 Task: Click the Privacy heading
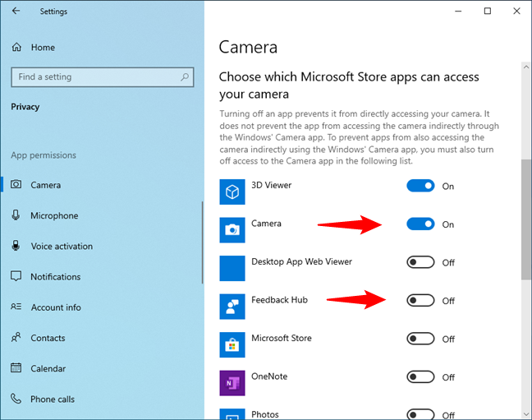tap(25, 107)
